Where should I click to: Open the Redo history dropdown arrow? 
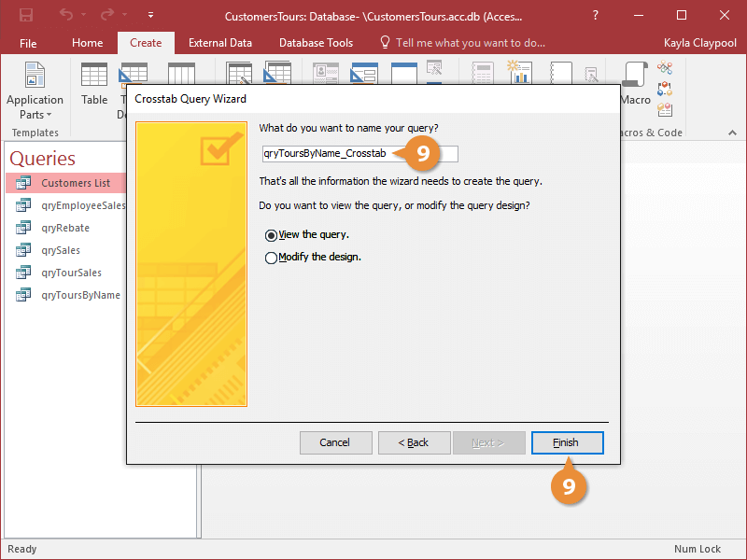click(x=124, y=15)
